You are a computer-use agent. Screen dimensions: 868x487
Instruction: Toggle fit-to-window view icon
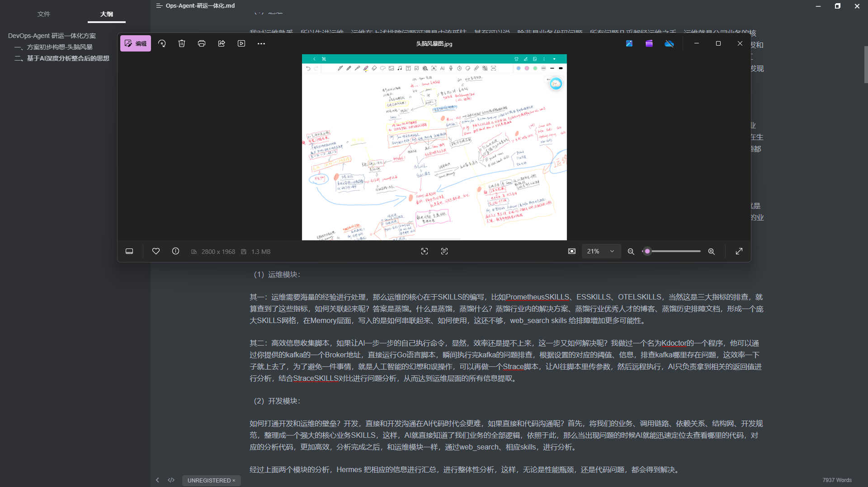coord(572,252)
